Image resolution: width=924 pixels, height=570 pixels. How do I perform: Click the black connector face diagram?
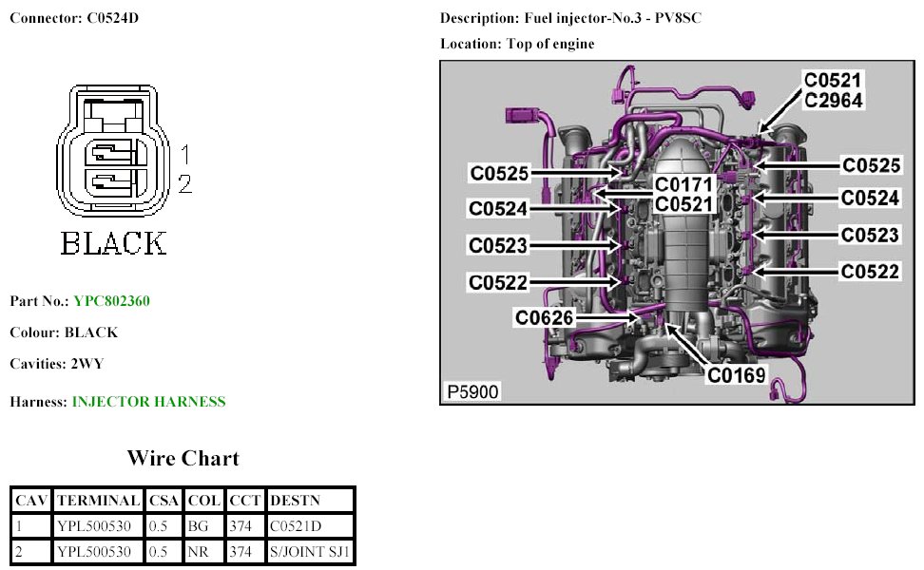113,151
